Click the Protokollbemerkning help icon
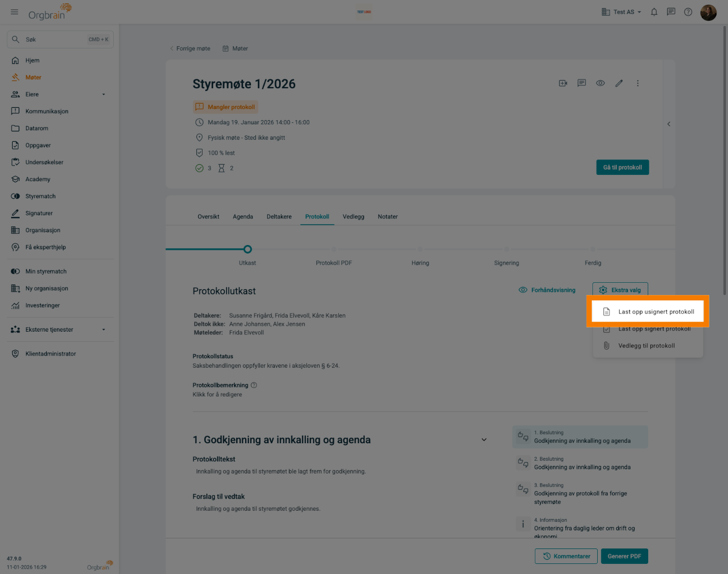The width and height of the screenshot is (728, 574). tap(254, 385)
